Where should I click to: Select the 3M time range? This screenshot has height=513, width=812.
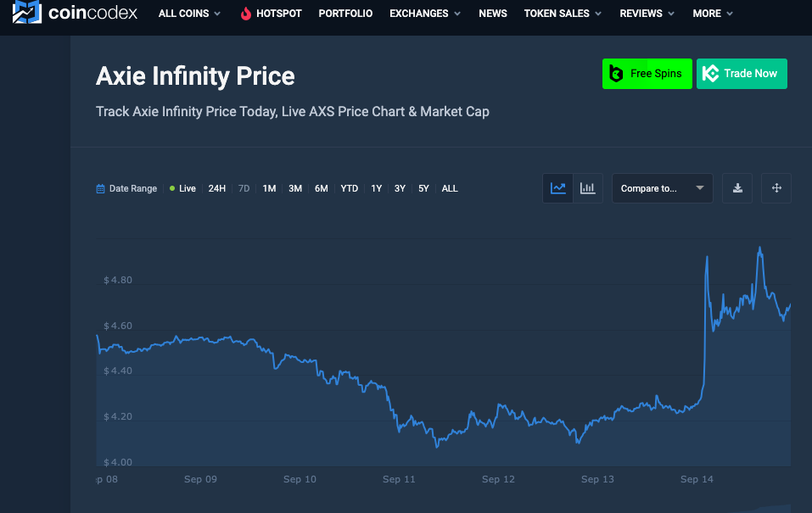coord(295,188)
